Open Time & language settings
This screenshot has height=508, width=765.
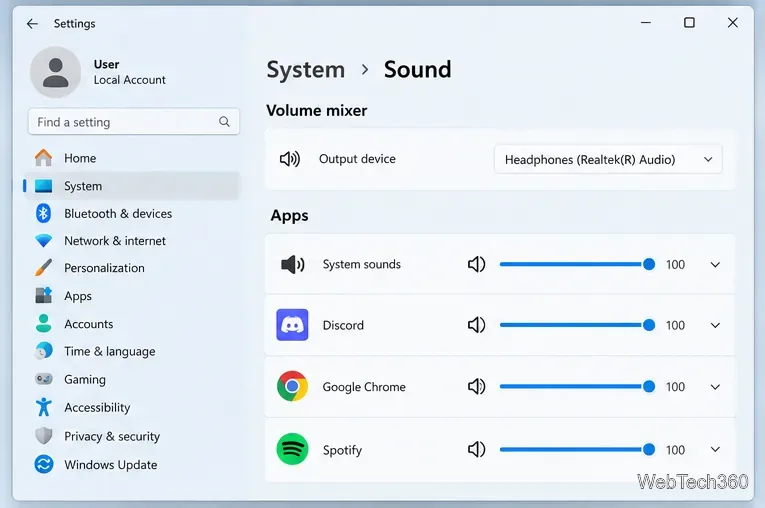[x=132, y=351]
